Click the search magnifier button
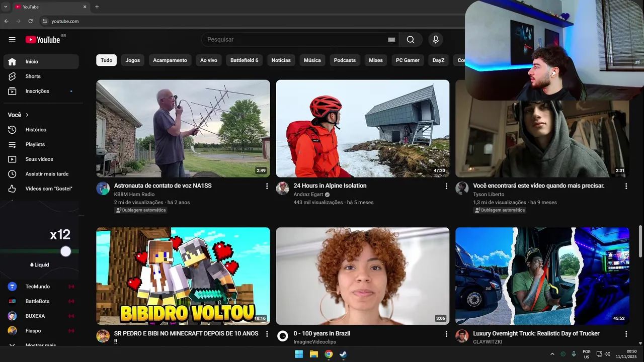Image resolution: width=644 pixels, height=362 pixels. pos(411,40)
